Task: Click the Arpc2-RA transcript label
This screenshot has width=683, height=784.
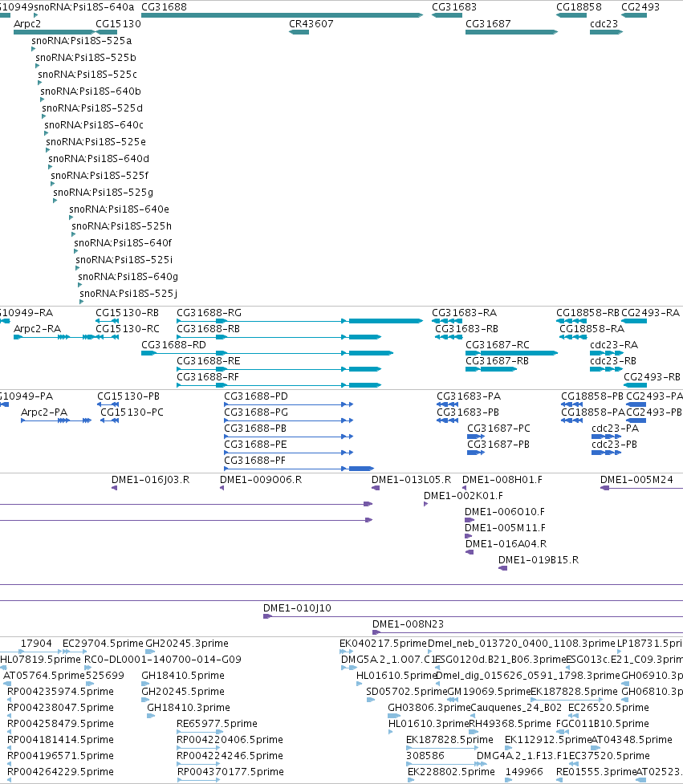Action: (x=37, y=328)
